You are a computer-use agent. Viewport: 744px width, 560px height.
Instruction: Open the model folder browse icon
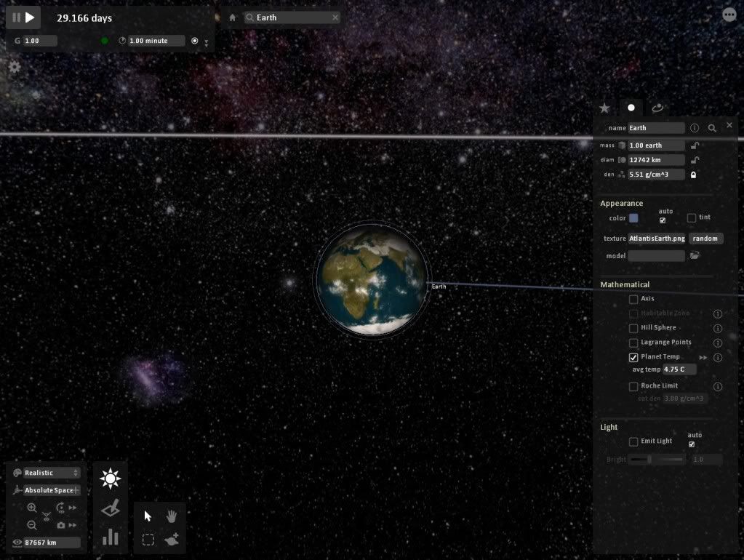click(695, 255)
